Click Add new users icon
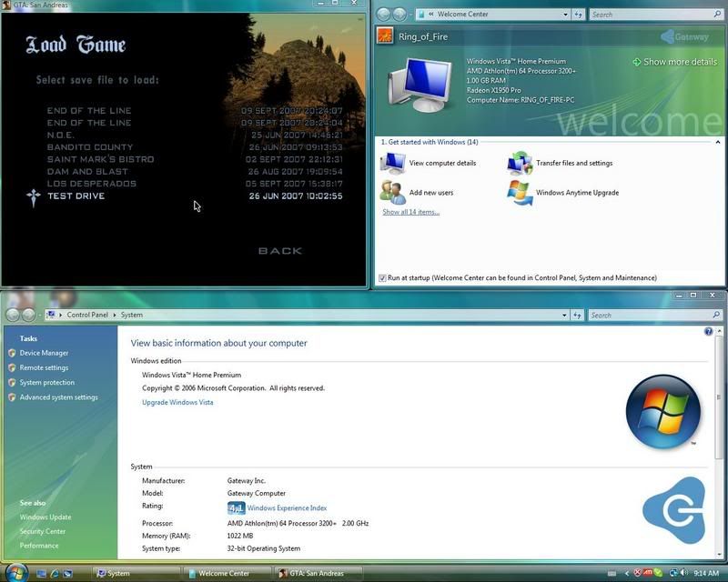 [392, 193]
